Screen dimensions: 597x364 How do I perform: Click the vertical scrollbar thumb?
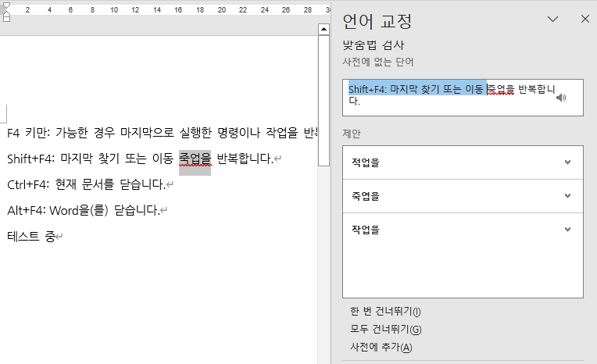coord(324,101)
